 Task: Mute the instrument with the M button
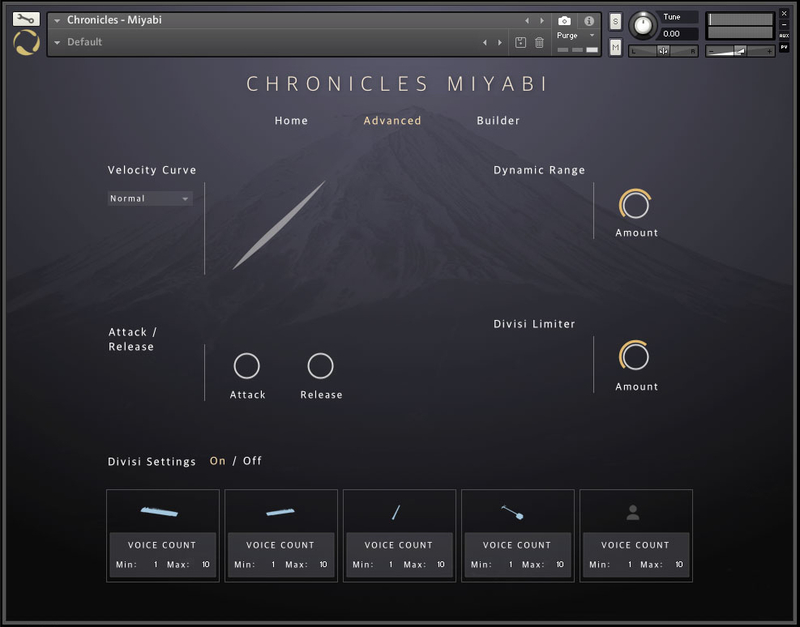(x=615, y=47)
